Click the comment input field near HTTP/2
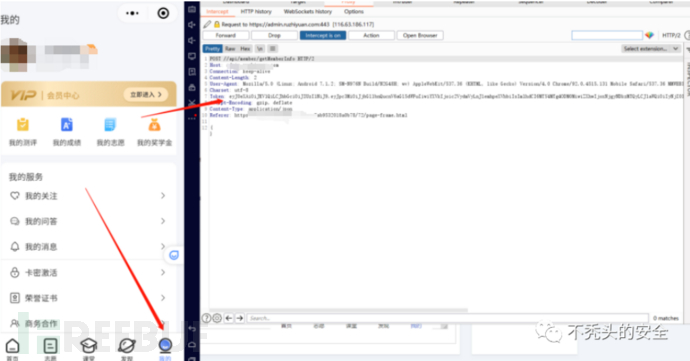 click(607, 35)
